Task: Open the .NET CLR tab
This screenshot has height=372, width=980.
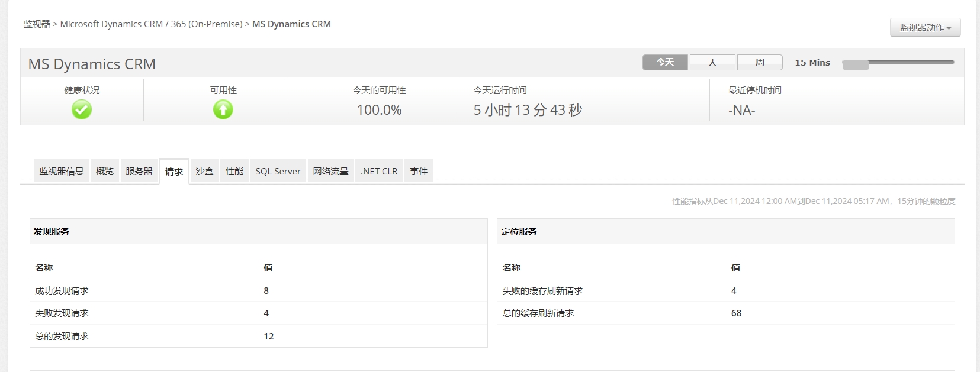Action: [x=379, y=171]
